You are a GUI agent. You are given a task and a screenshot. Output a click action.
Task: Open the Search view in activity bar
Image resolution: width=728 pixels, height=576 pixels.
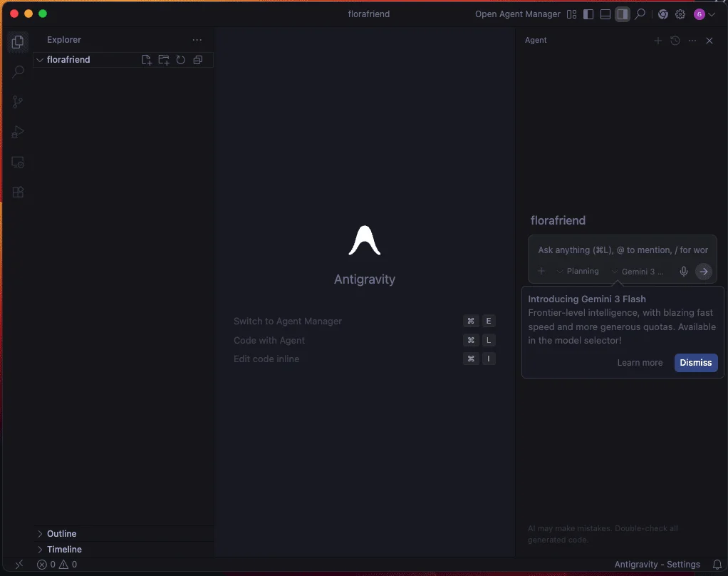click(19, 72)
